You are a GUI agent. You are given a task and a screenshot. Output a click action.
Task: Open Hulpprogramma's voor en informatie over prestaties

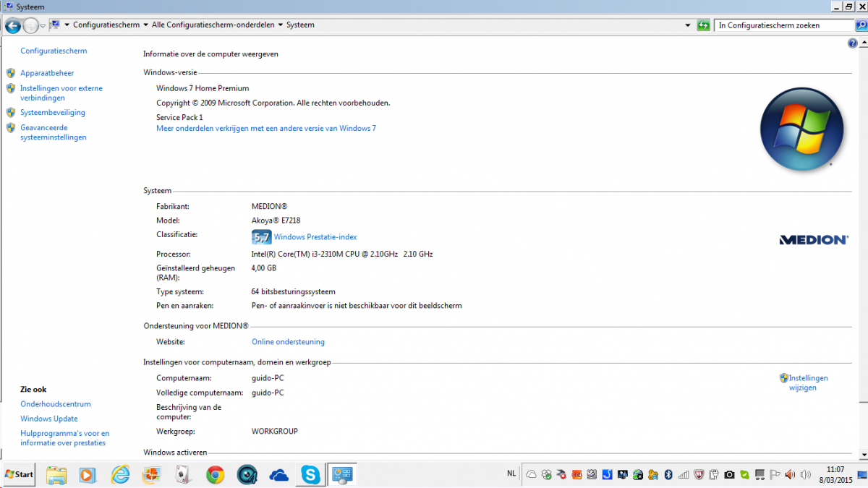pyautogui.click(x=64, y=438)
